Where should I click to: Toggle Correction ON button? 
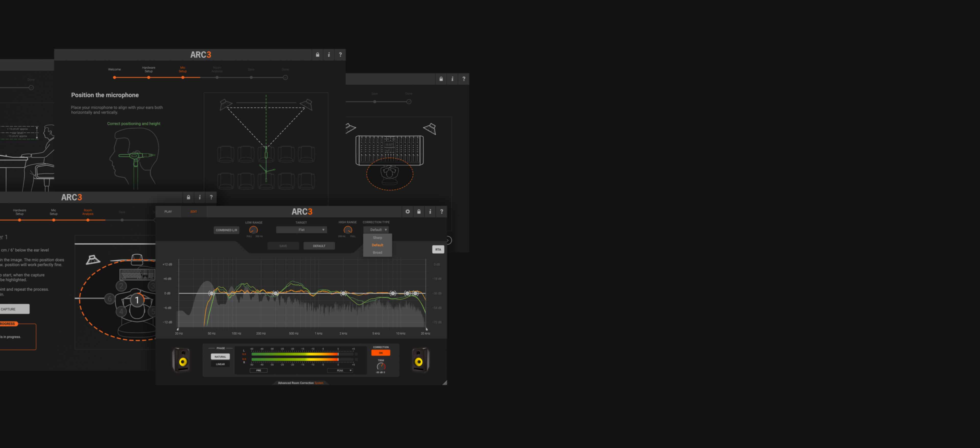[381, 353]
